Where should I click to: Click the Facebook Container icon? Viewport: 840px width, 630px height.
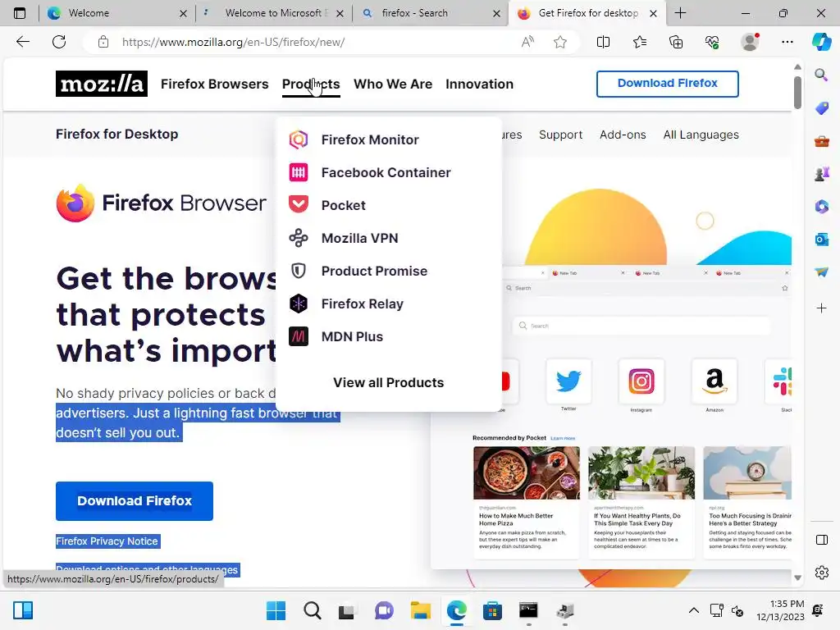point(299,172)
